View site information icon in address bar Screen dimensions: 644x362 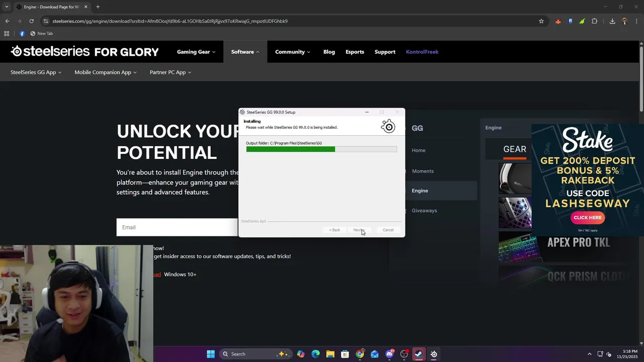[x=46, y=21]
